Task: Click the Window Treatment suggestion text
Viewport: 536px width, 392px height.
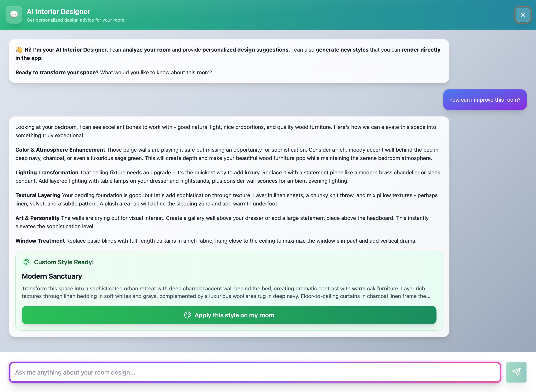Action: click(216, 240)
